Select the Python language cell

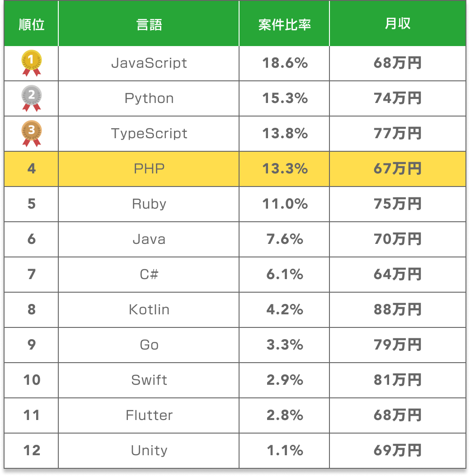point(149,98)
